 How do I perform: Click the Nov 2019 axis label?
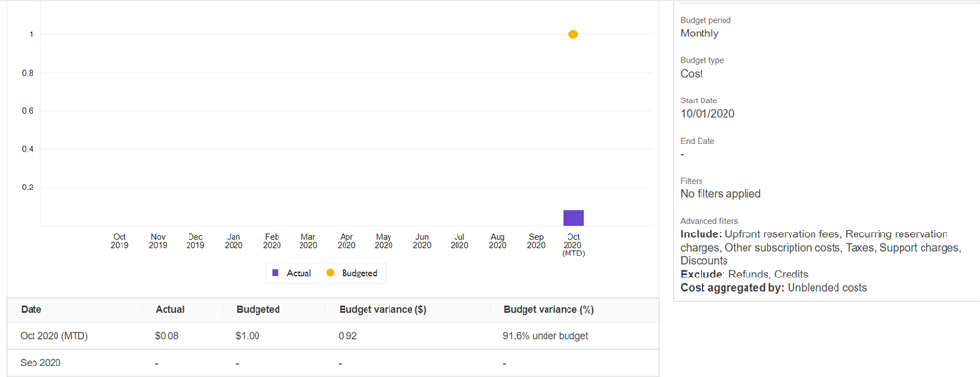pyautogui.click(x=158, y=241)
